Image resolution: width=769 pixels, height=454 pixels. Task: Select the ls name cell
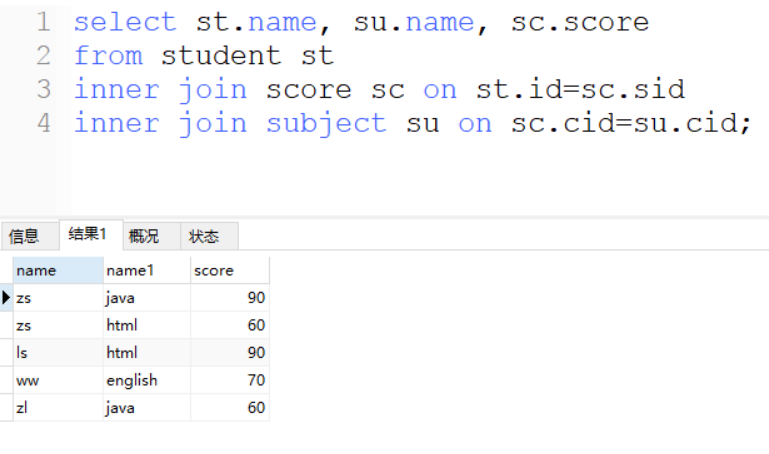click(58, 353)
